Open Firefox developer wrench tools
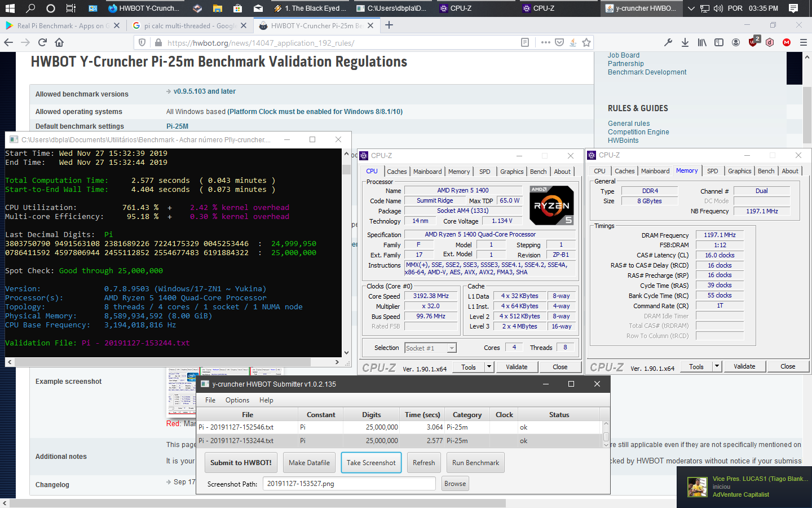812x508 pixels. click(668, 42)
